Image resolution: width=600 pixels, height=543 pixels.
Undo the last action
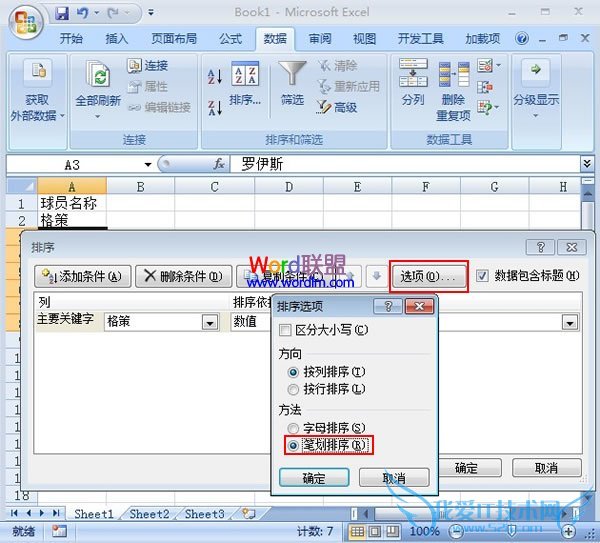[x=82, y=13]
